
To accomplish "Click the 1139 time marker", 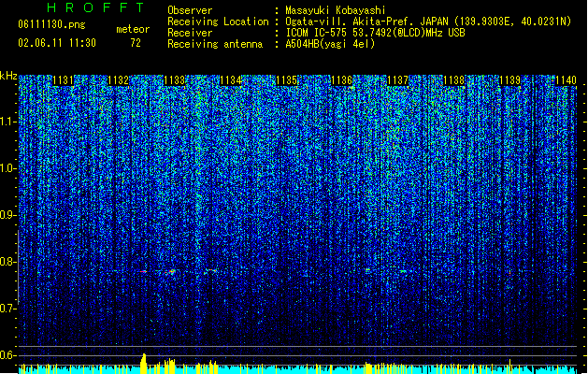I will pyautogui.click(x=510, y=80).
